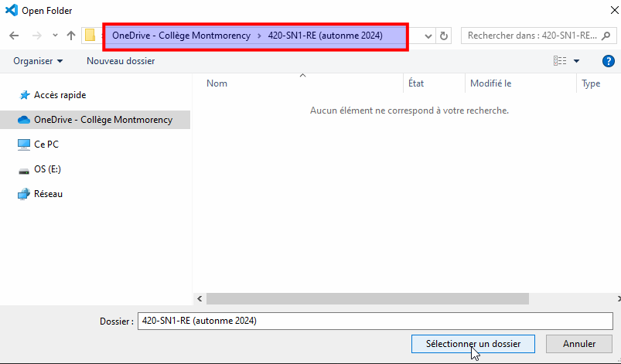Click the horizontal scrollbar thumb
621x364 pixels.
point(367,299)
